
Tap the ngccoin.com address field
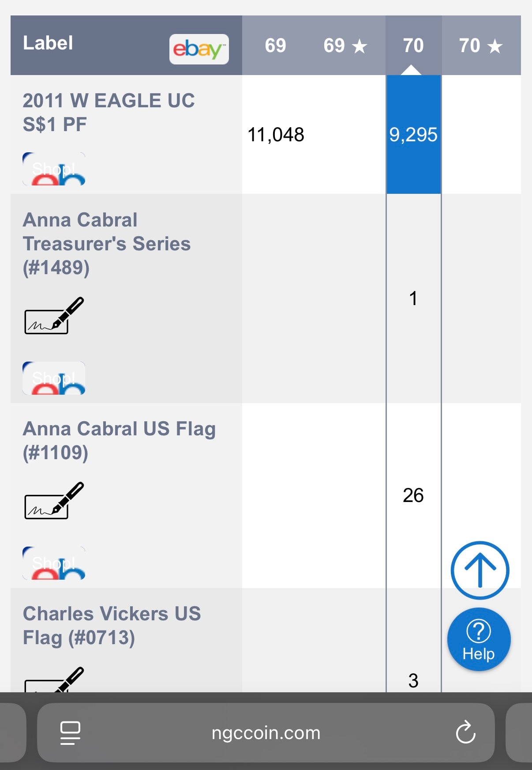point(266,733)
